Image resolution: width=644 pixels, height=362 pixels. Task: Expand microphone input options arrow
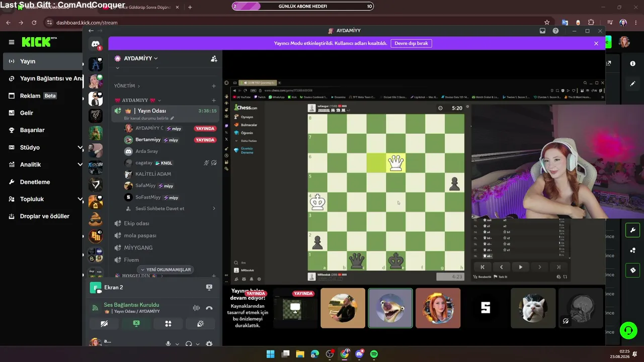[x=177, y=344]
